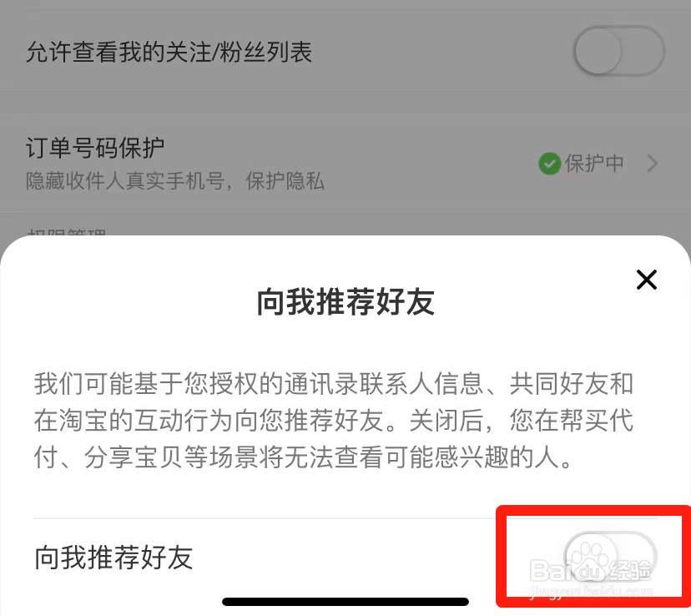Screen dimensions: 691x616
Task: Tap the divider line above 向我推荐好友 row
Action: (x=345, y=518)
